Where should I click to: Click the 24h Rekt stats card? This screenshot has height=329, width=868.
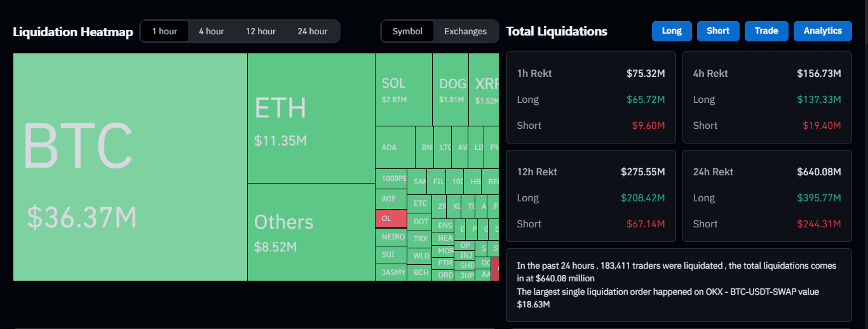[x=766, y=196]
